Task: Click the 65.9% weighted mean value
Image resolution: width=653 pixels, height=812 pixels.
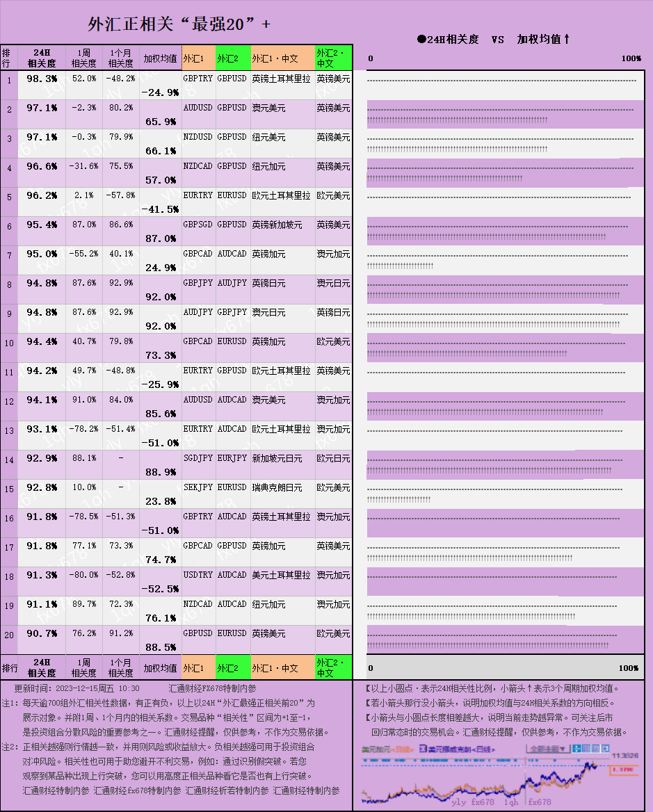Action: [161, 122]
